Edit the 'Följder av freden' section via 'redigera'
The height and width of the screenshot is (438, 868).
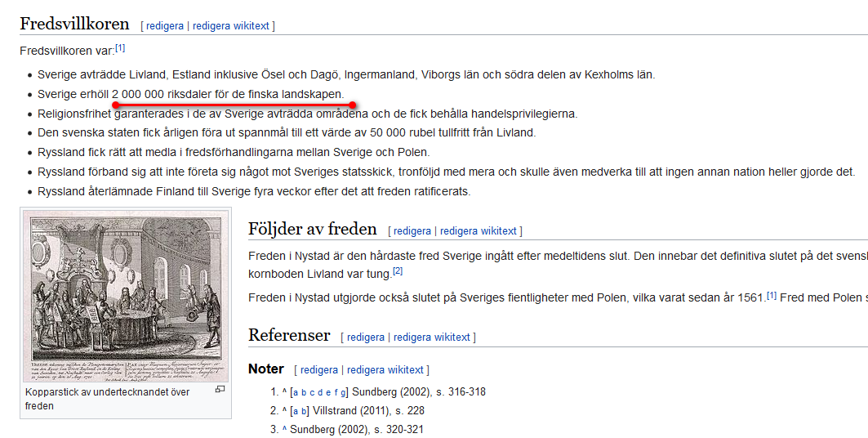point(412,231)
